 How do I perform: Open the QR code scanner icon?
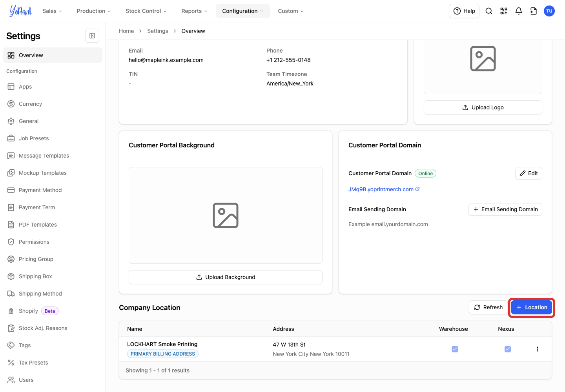pos(504,11)
